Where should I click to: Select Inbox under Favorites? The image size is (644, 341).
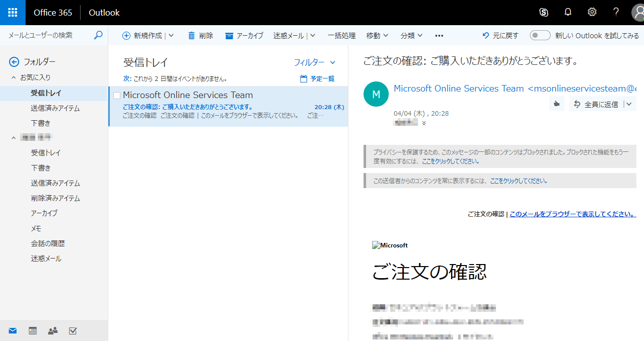point(54,93)
